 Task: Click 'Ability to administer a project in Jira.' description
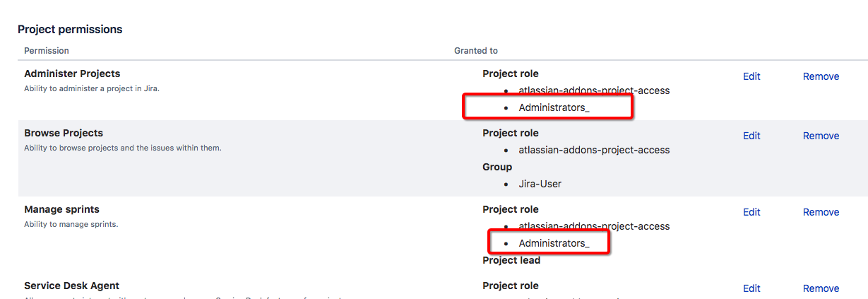92,88
